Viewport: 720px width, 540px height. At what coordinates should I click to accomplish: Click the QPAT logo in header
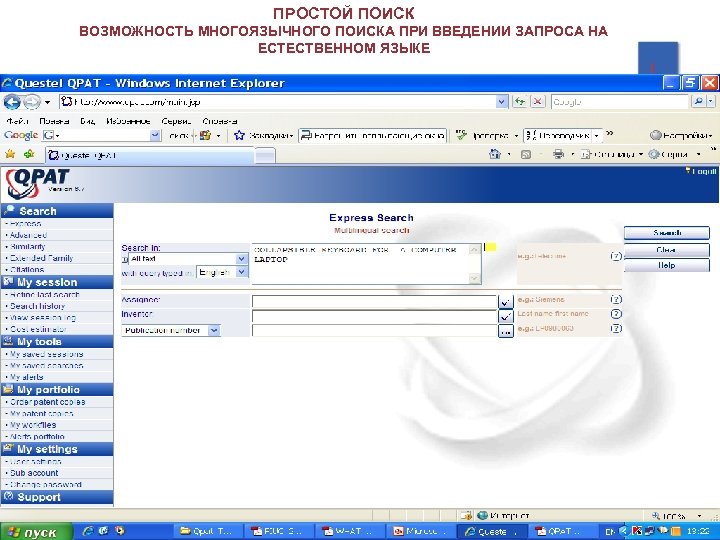[37, 183]
